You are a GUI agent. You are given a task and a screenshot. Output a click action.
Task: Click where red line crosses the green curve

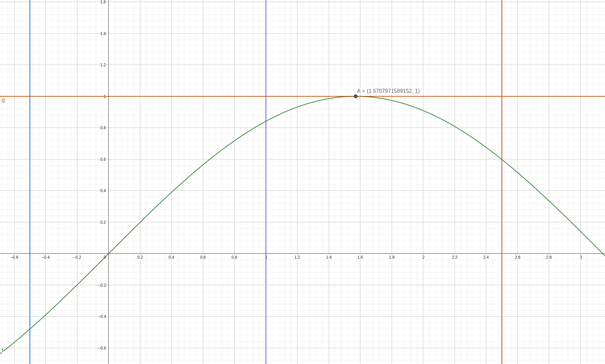coord(502,159)
